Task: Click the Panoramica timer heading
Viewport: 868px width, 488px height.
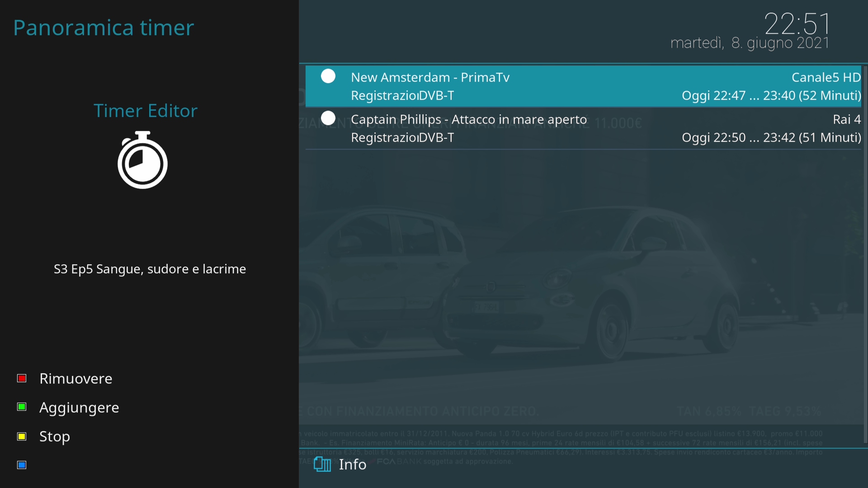Action: pos(104,28)
